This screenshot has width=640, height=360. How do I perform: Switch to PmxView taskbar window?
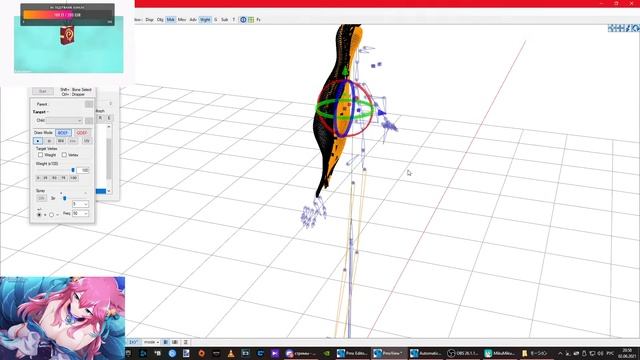(x=389, y=353)
